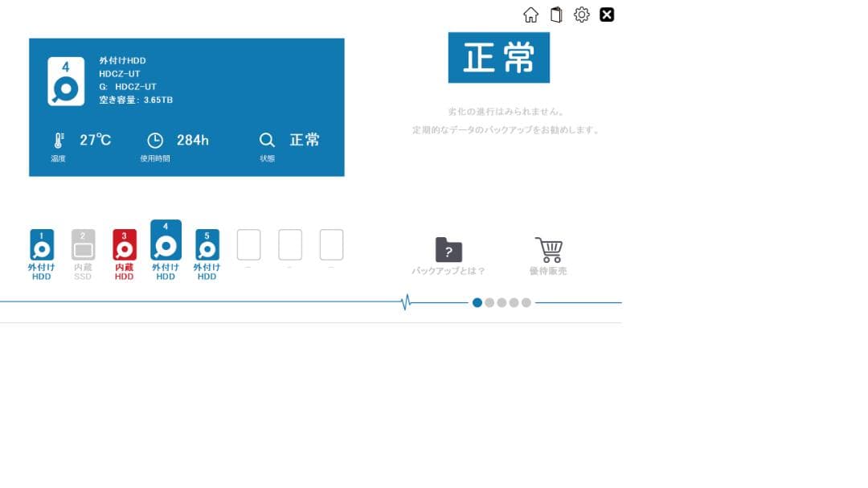Open the manual document icon

pyautogui.click(x=556, y=14)
